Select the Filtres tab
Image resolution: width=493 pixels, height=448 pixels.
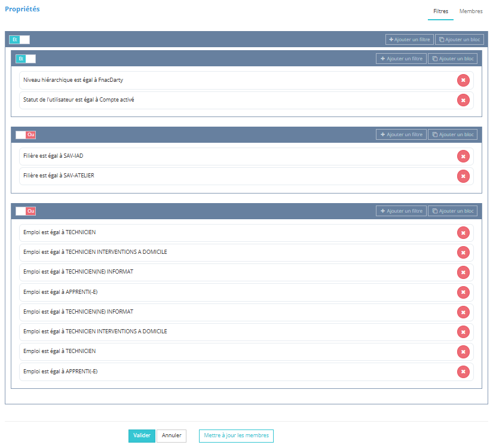440,11
